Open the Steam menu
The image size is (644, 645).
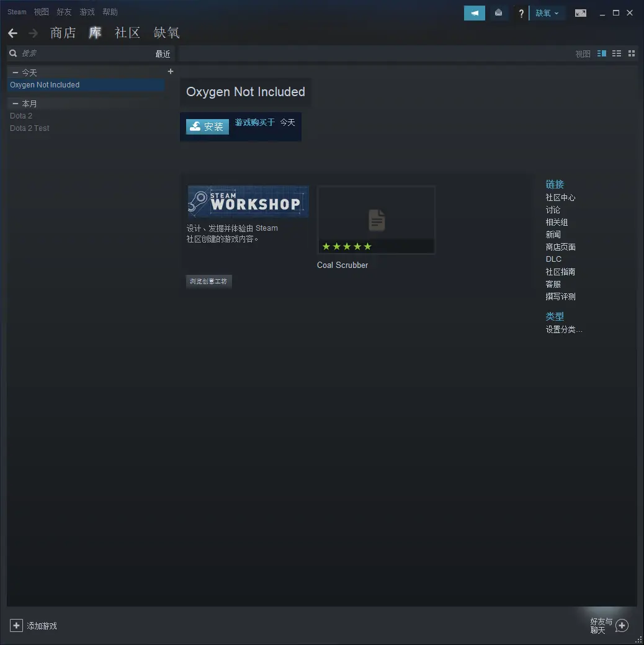(17, 12)
